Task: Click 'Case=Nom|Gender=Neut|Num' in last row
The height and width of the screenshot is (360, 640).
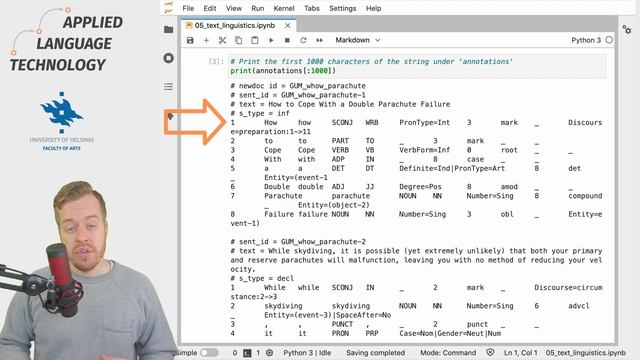Action: (x=450, y=333)
